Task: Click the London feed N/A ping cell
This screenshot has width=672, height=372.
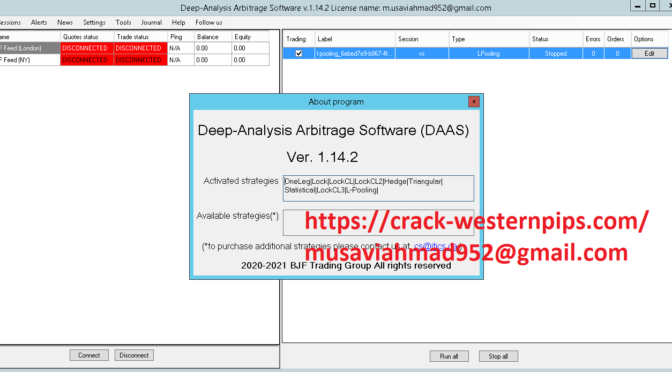Action: [x=180, y=48]
